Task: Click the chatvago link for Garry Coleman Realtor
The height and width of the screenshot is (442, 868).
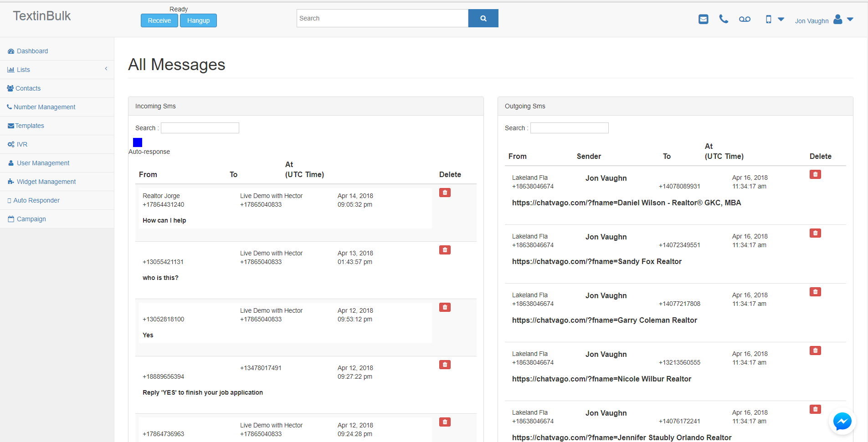Action: point(605,320)
